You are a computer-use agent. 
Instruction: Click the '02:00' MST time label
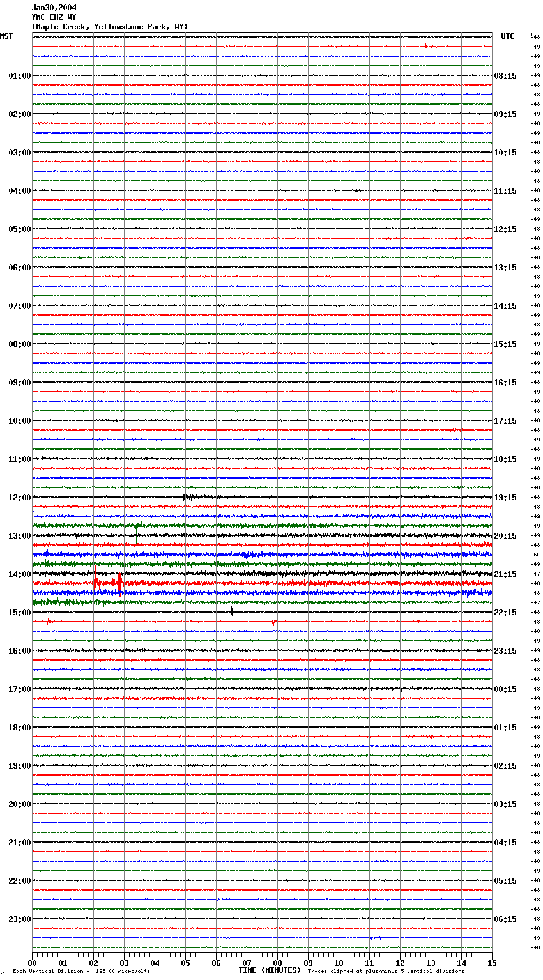tap(20, 114)
